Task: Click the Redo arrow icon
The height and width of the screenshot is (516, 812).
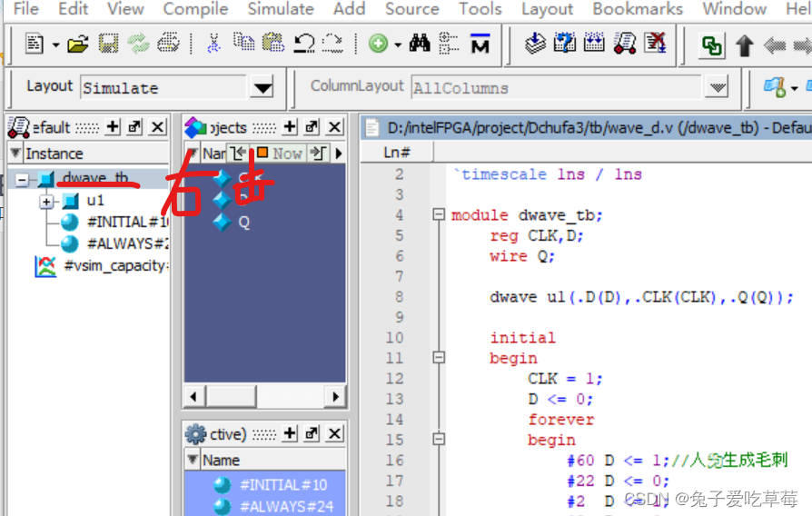Action: click(332, 44)
